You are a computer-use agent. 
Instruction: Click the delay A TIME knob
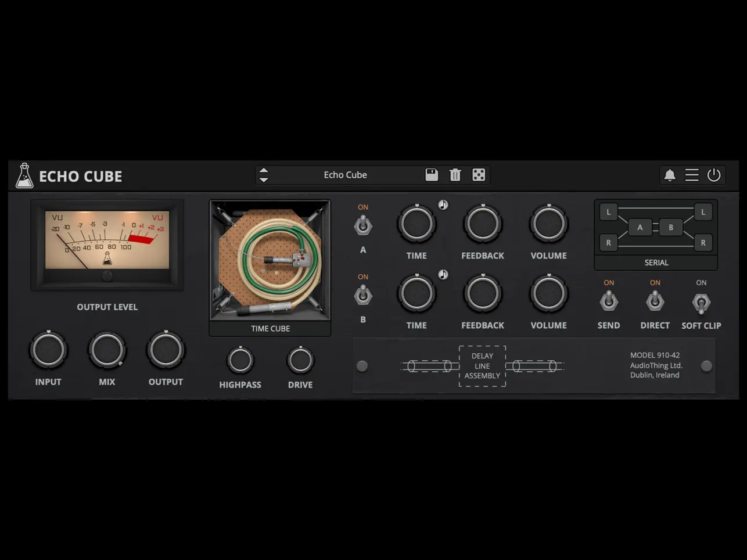coord(417,224)
